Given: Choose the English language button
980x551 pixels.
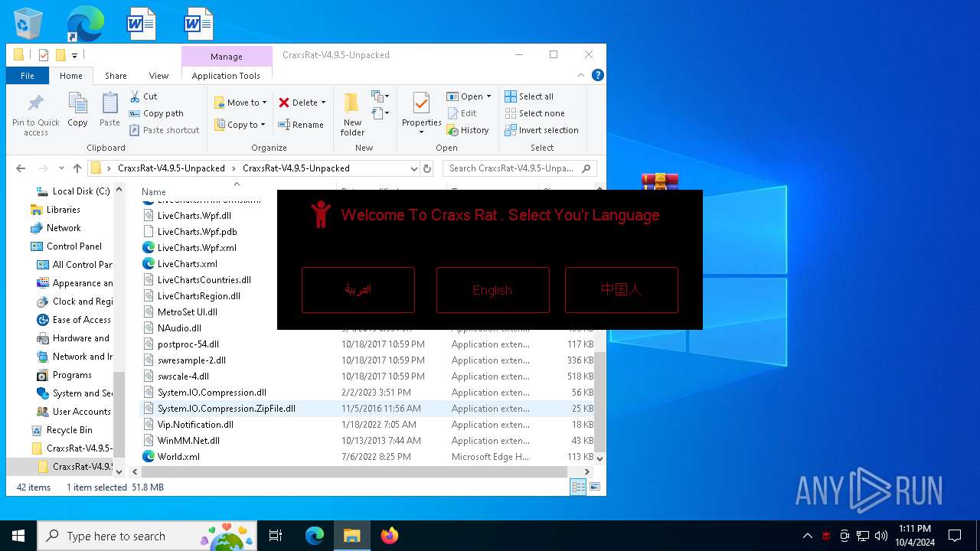Looking at the screenshot, I should click(492, 290).
